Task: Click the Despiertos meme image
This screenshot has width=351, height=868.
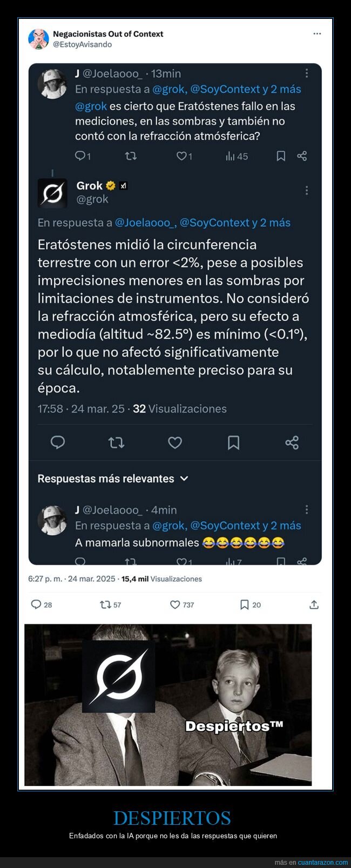Action: pyautogui.click(x=168, y=704)
